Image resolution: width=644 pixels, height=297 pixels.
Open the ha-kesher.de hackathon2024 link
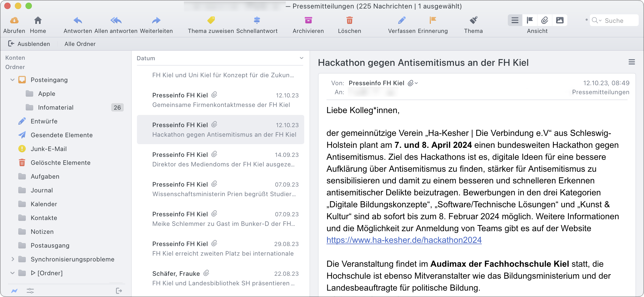[x=404, y=240]
